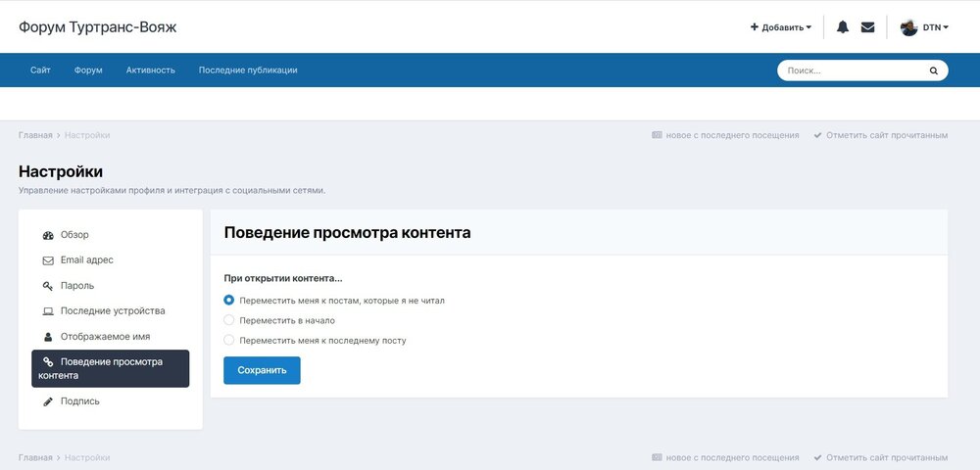Click the Email адрес envelope icon

tap(48, 260)
